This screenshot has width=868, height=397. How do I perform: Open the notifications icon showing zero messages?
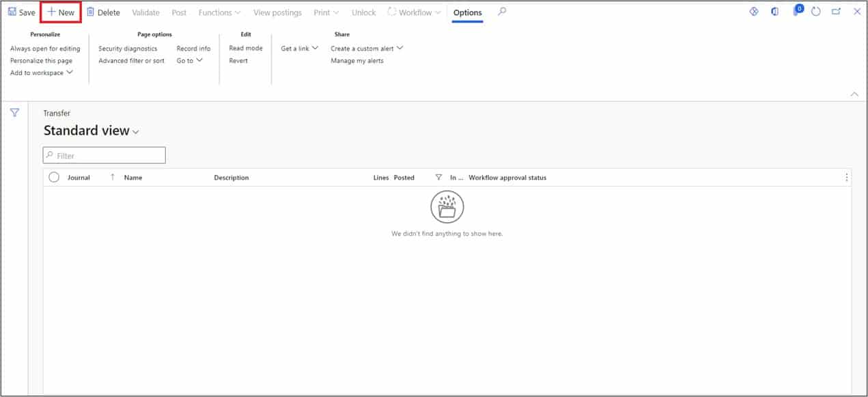pyautogui.click(x=797, y=12)
